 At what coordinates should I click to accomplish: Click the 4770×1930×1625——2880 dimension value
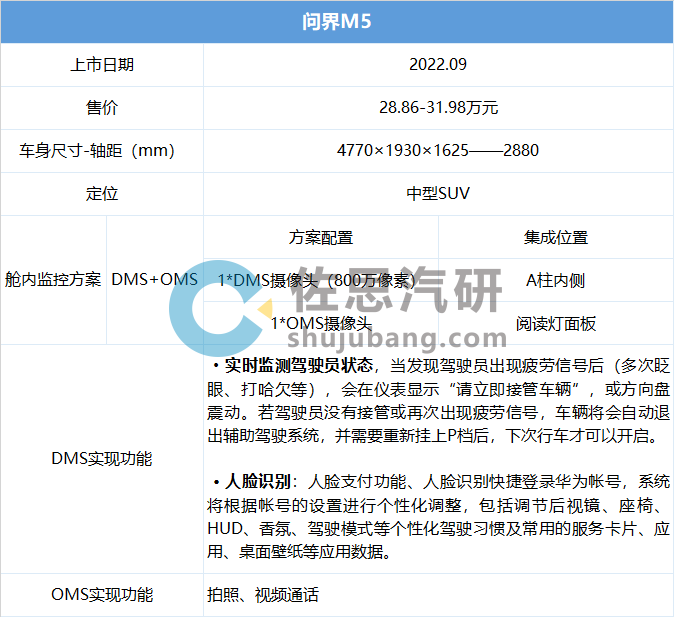tap(438, 150)
